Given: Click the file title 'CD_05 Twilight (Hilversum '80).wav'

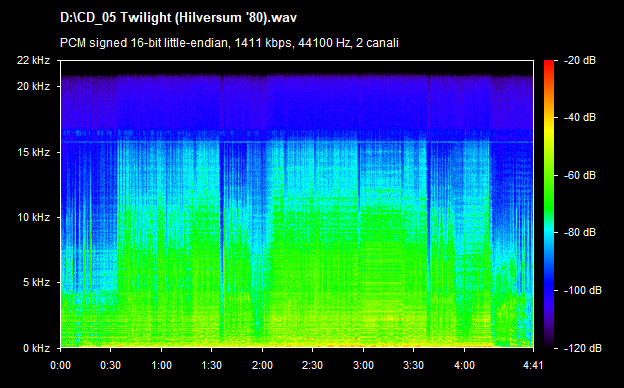Looking at the screenshot, I should click(178, 18).
